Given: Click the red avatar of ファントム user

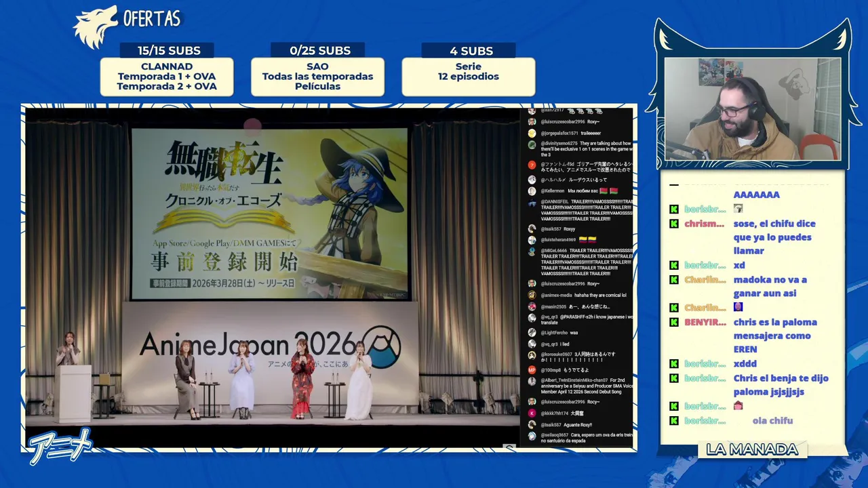Looking at the screenshot, I should pos(532,165).
